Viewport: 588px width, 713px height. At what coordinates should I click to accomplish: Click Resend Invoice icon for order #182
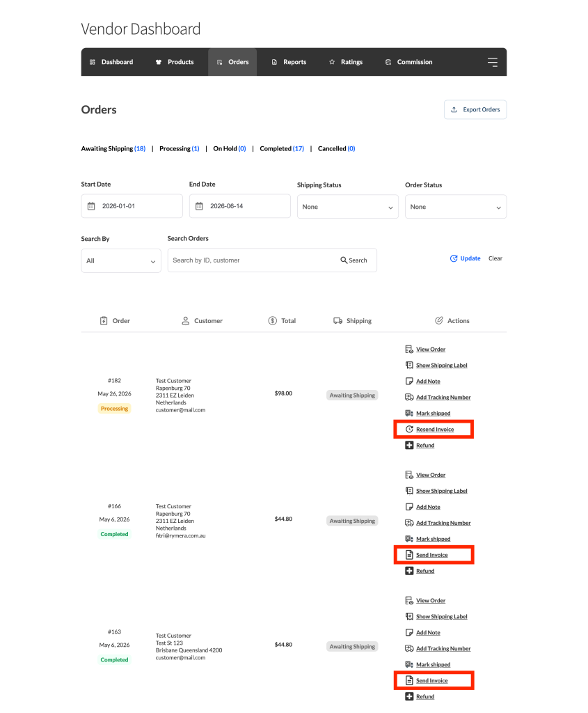(x=409, y=429)
